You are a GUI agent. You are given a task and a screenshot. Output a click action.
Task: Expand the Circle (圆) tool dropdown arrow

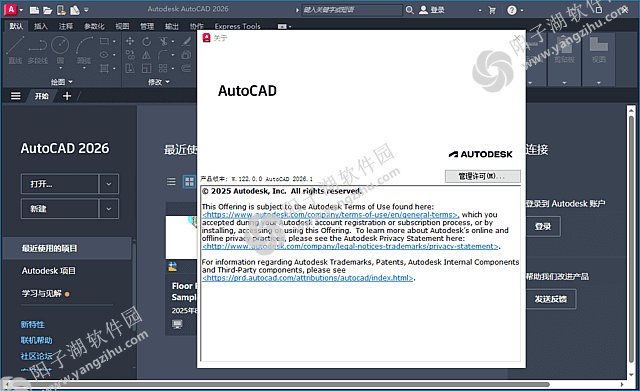coord(60,68)
